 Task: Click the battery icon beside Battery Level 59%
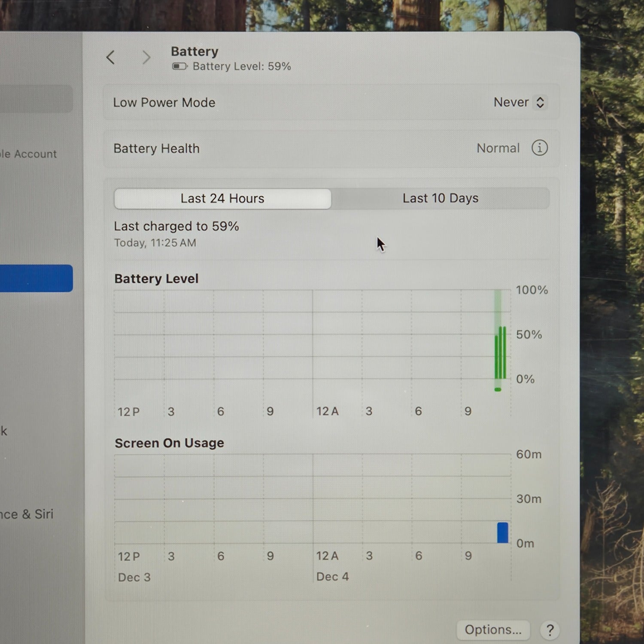pyautogui.click(x=179, y=67)
